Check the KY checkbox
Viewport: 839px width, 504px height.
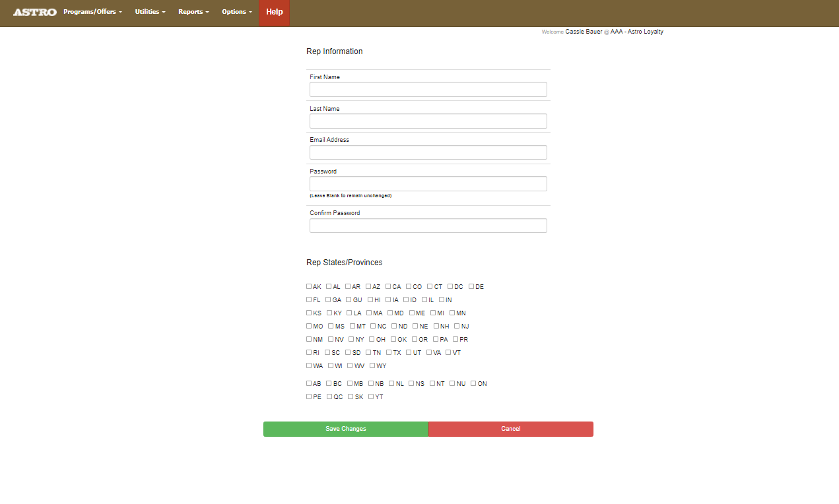pyautogui.click(x=329, y=313)
